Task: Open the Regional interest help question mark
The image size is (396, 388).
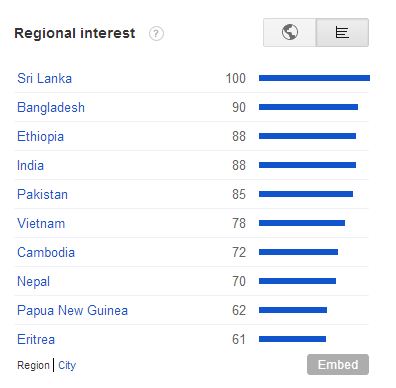Action: (x=156, y=34)
